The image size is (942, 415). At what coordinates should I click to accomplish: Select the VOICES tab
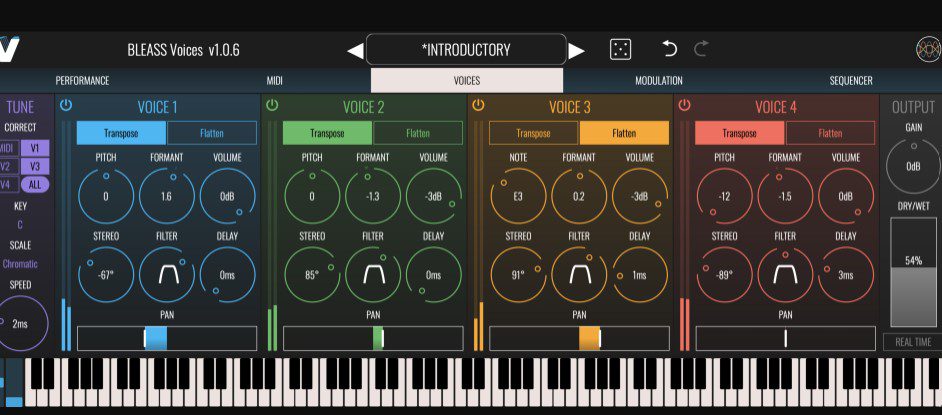point(467,80)
